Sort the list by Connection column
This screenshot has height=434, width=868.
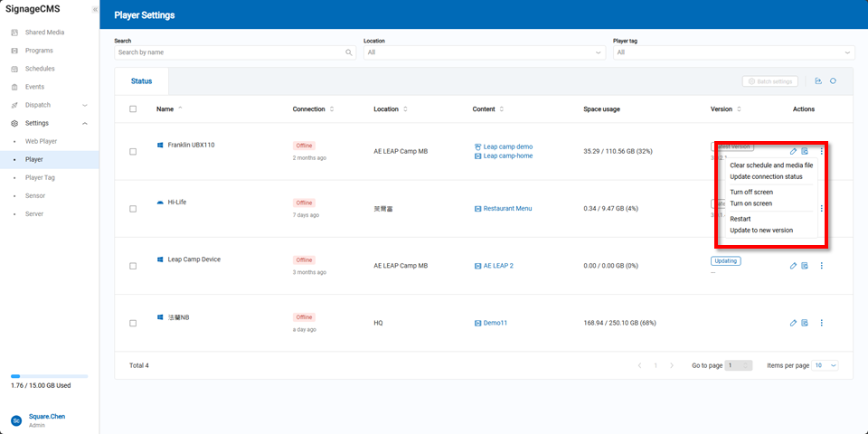332,109
